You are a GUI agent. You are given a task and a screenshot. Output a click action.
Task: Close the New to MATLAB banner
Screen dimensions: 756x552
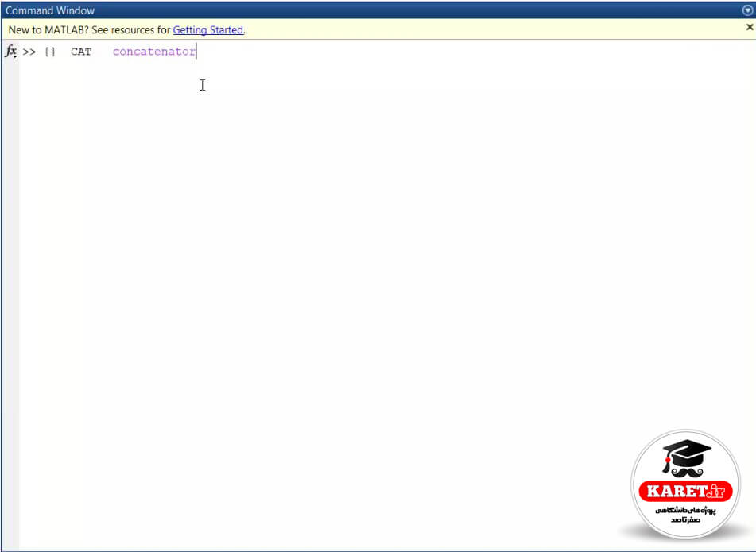coord(750,28)
